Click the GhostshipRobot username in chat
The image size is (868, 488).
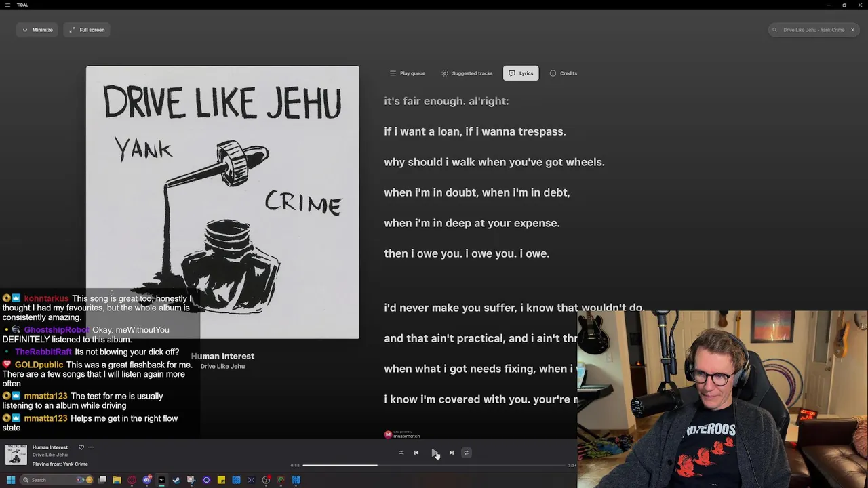coord(57,330)
